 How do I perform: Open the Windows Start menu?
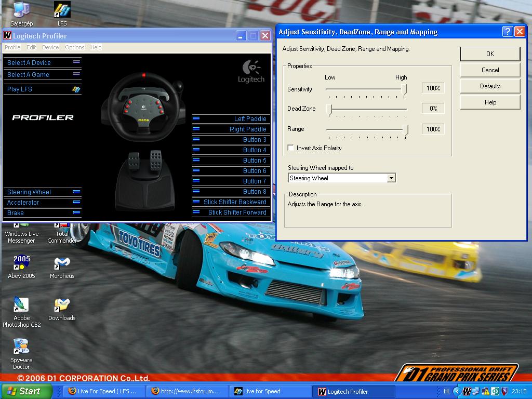coord(27,391)
